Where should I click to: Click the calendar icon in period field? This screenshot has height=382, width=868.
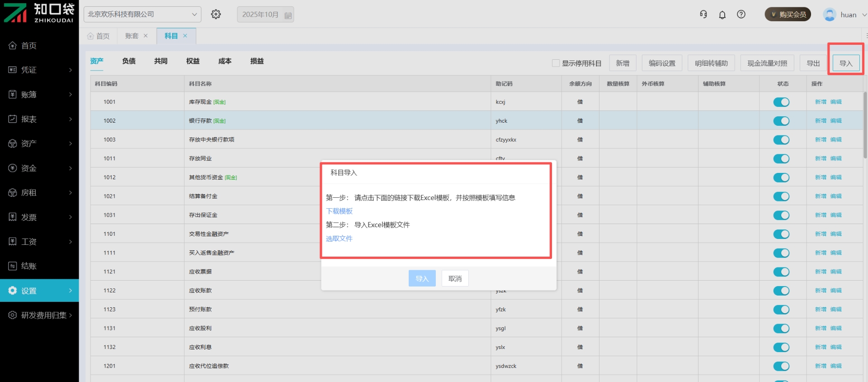pyautogui.click(x=288, y=15)
